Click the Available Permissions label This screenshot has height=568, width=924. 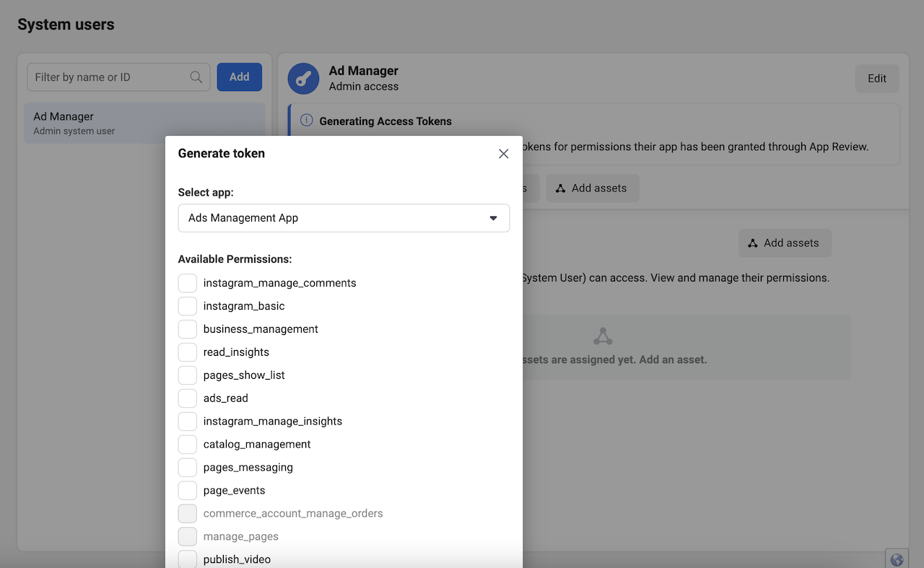click(235, 259)
